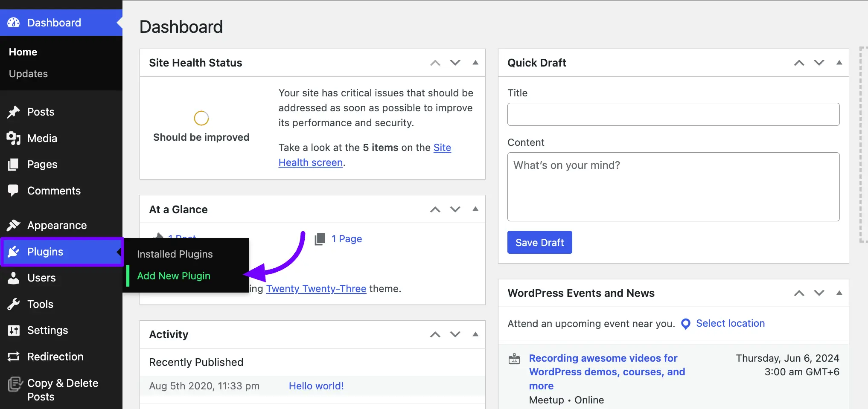The width and height of the screenshot is (868, 409).
Task: Open the 1 Page link
Action: [347, 239]
